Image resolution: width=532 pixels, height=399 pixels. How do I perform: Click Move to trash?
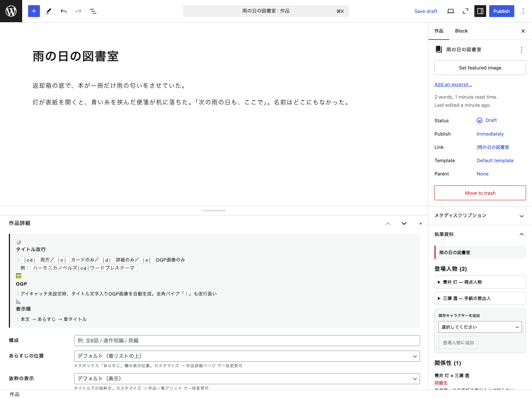pyautogui.click(x=480, y=193)
